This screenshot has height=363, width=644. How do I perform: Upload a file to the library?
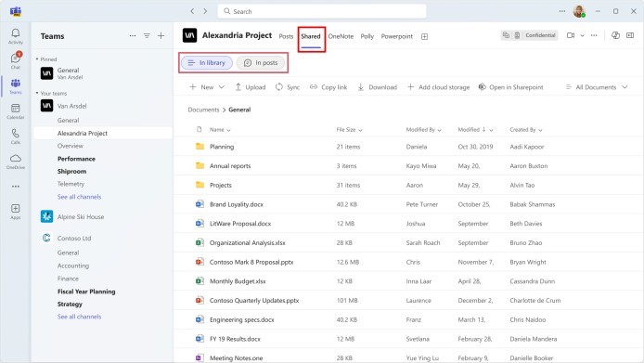click(251, 87)
